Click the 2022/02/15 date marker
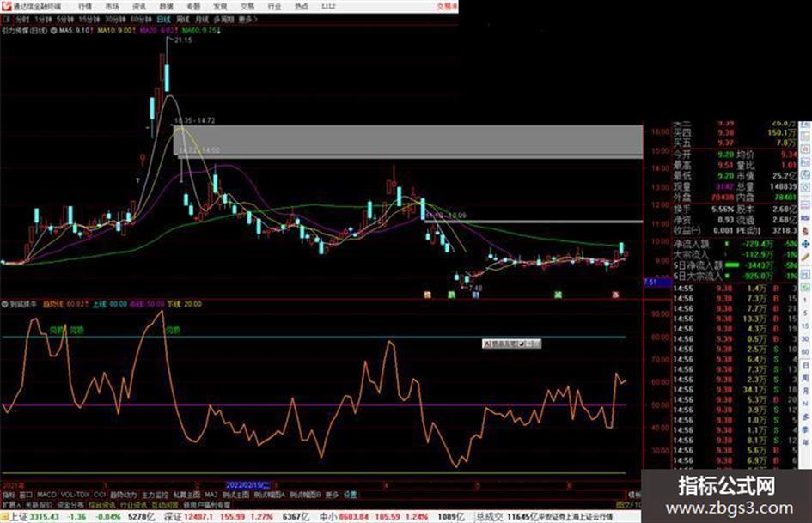 pyautogui.click(x=248, y=485)
